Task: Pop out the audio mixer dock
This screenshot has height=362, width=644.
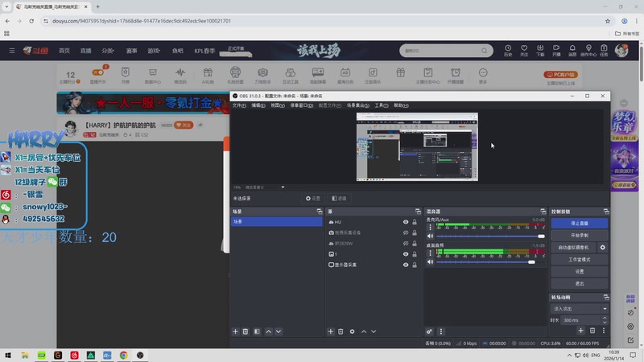Action: [x=543, y=212]
